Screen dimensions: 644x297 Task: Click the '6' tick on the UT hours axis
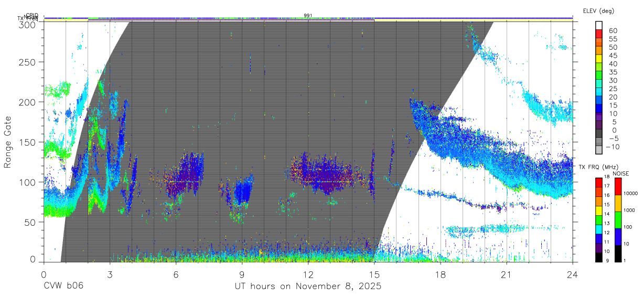point(176,274)
